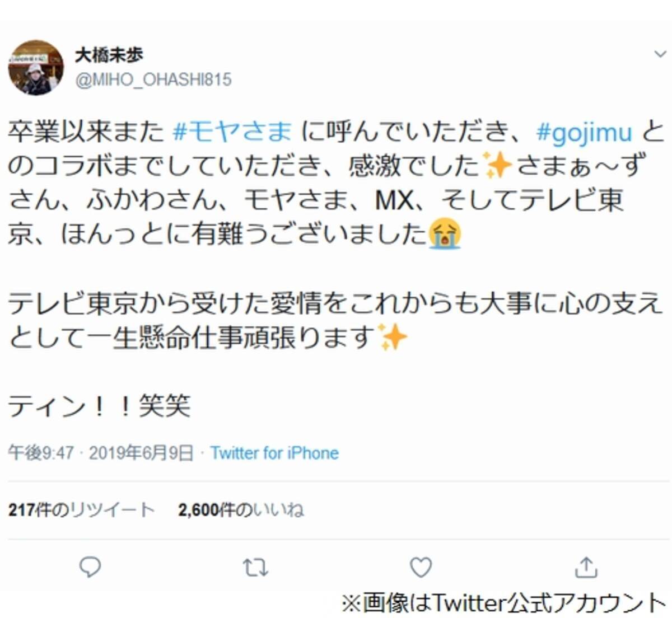Click the 午後9:47 timestamp
672x618 pixels.
[x=41, y=453]
